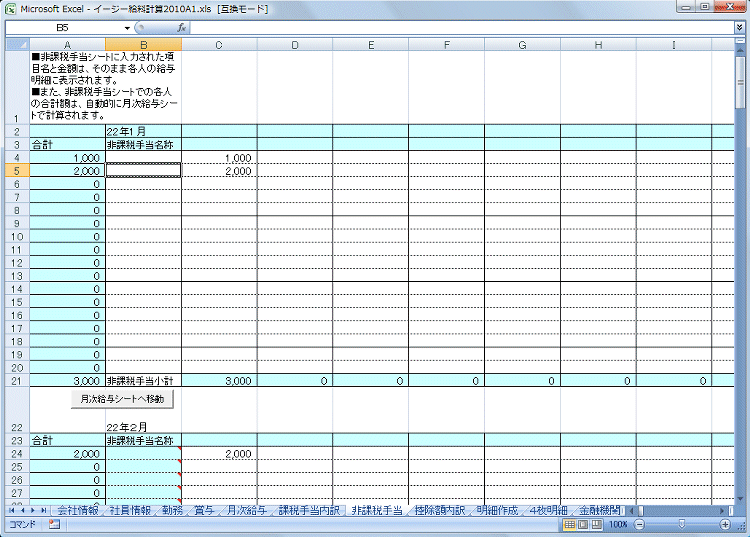750x537 pixels.
Task: Click the Select All corner box
Action: pyautogui.click(x=17, y=44)
